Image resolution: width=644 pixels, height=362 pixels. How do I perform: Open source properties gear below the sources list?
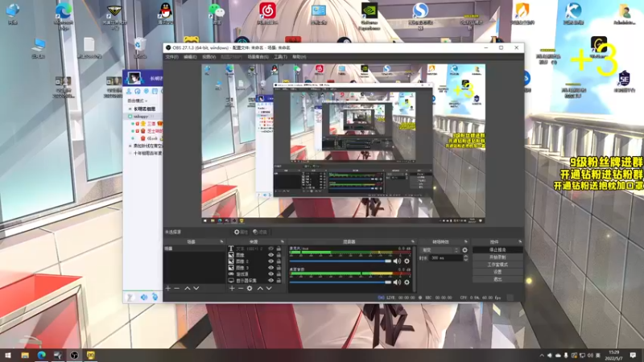(250, 289)
